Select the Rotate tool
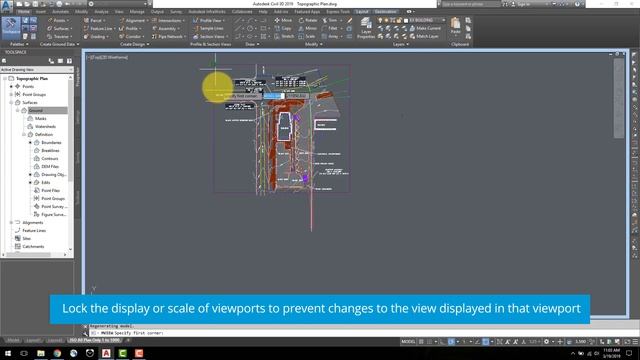The width and height of the screenshot is (640, 360). coord(308,20)
